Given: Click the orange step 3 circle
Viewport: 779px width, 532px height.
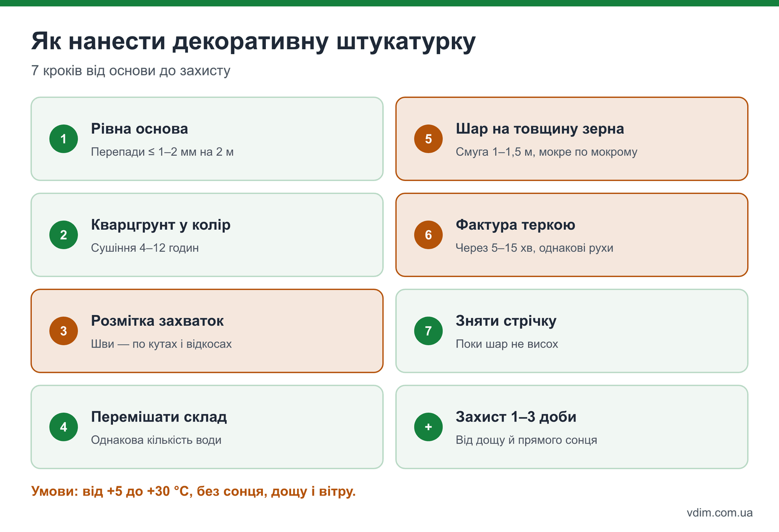Looking at the screenshot, I should point(64,331).
